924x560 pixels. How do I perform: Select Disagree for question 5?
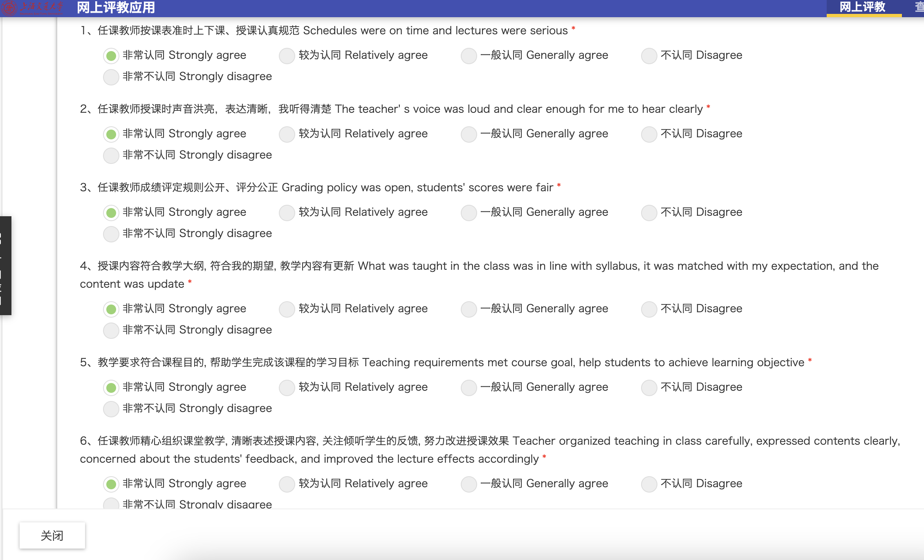click(649, 388)
